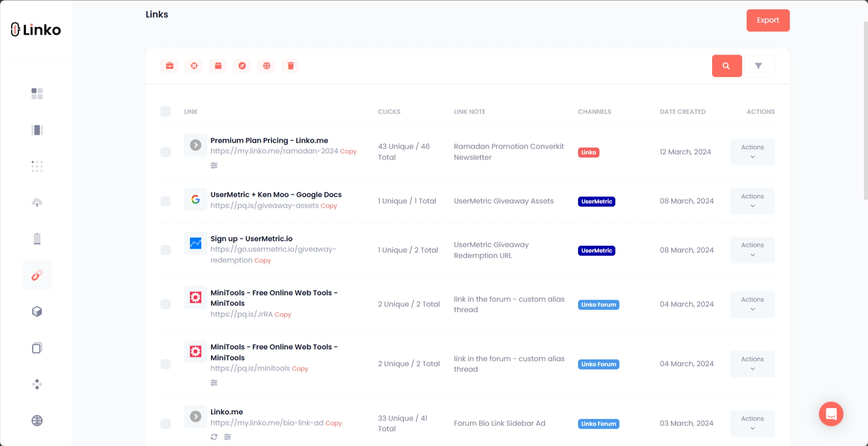The height and width of the screenshot is (446, 868).
Task: Open Actions dropdown for giveaway-assets row
Action: (753, 201)
